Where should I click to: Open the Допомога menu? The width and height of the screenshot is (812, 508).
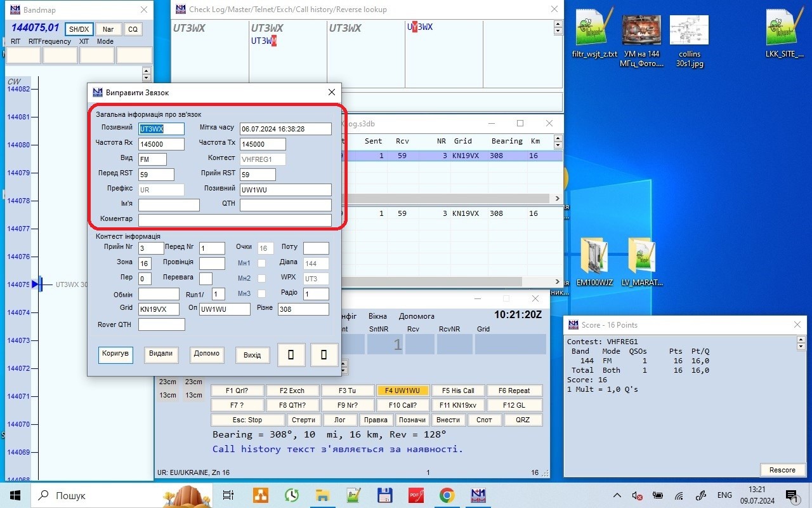coord(417,316)
